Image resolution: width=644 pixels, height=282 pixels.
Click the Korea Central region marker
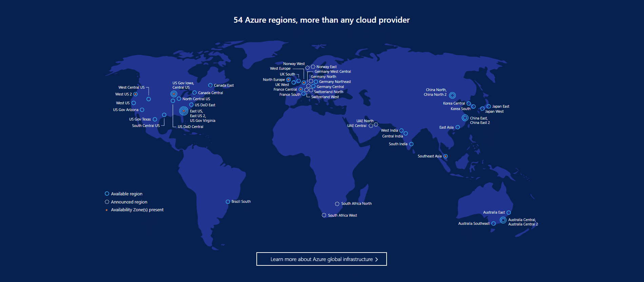pos(469,103)
